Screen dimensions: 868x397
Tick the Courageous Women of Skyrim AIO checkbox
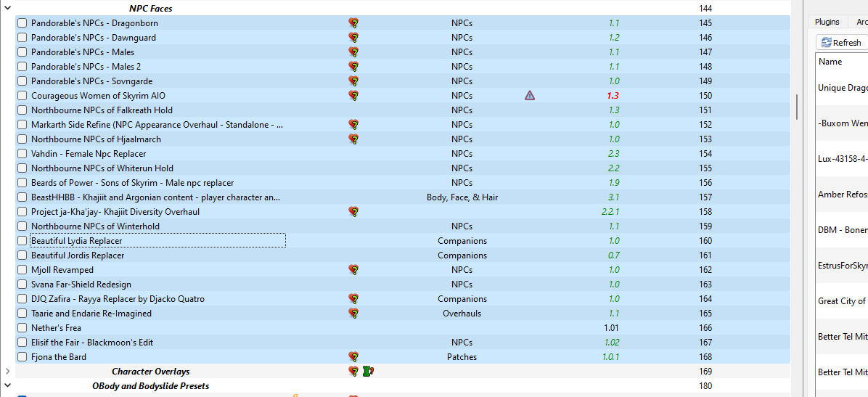tap(22, 95)
